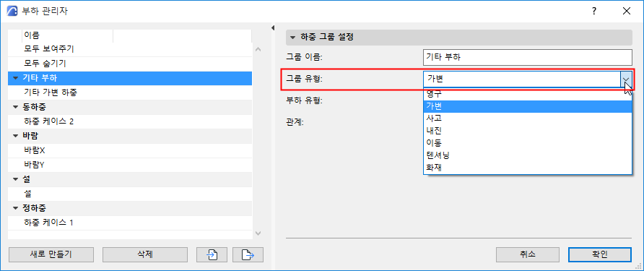Collapse the 정하중 group
This screenshot has width=644, height=271.
(16, 208)
